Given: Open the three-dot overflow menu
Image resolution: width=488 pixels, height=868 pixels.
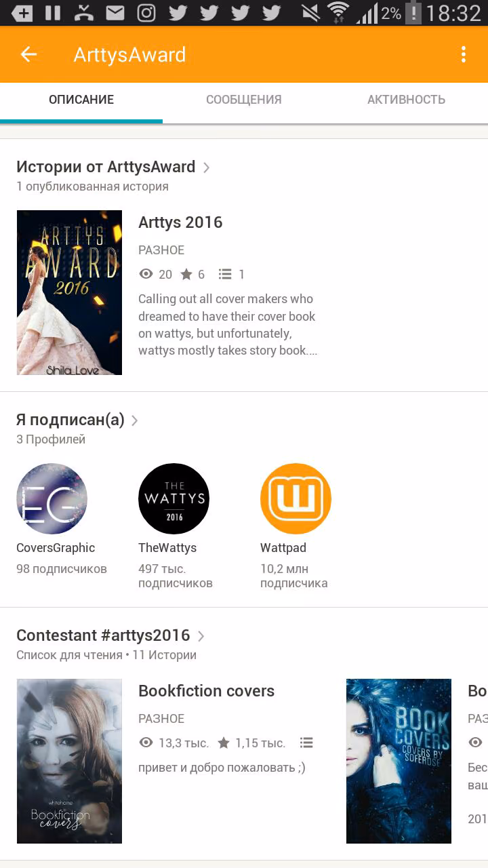Looking at the screenshot, I should point(464,55).
